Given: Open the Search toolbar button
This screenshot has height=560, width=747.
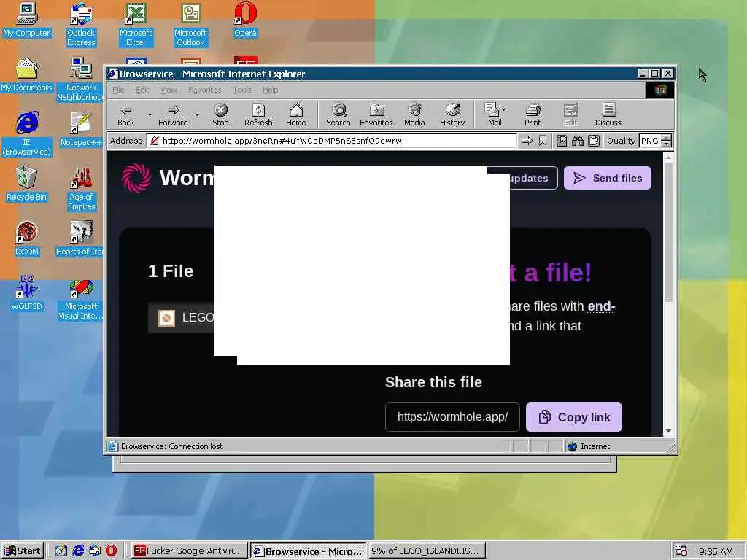Looking at the screenshot, I should 338,114.
